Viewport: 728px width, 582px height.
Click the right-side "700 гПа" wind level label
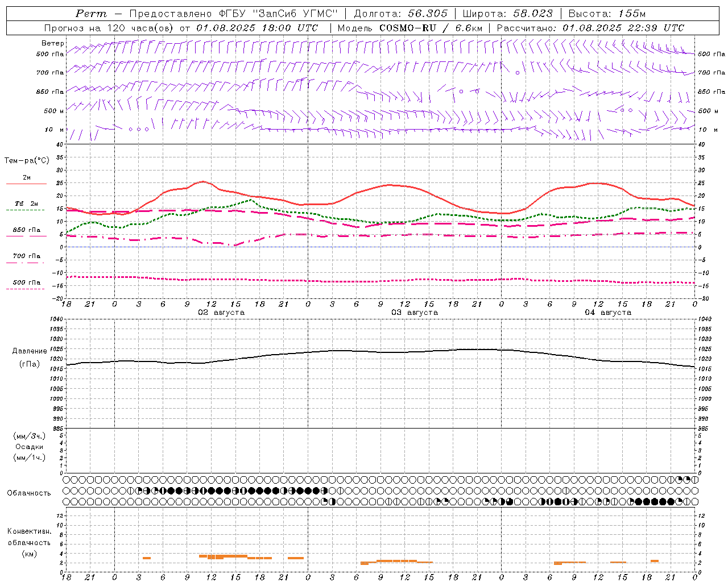[x=712, y=73]
